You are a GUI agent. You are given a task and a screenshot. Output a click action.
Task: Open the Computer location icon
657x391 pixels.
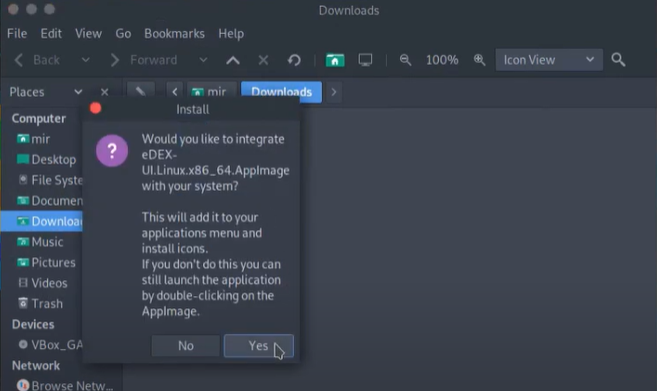[365, 60]
